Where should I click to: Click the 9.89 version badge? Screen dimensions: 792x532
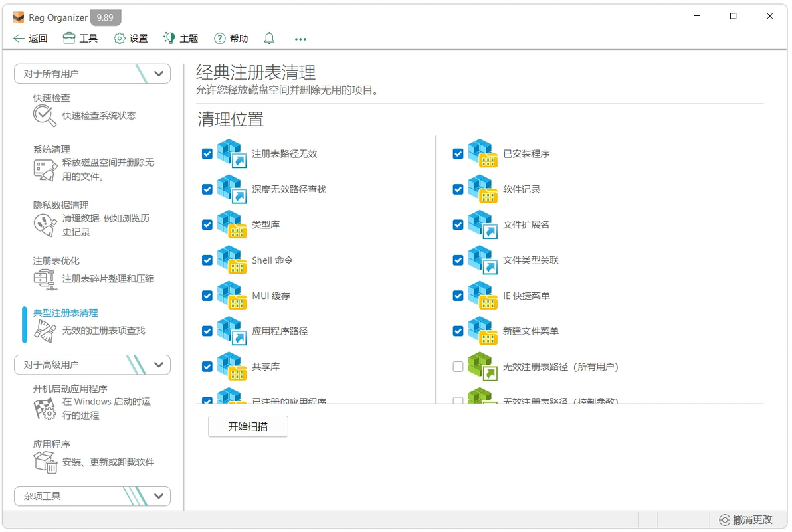[105, 18]
